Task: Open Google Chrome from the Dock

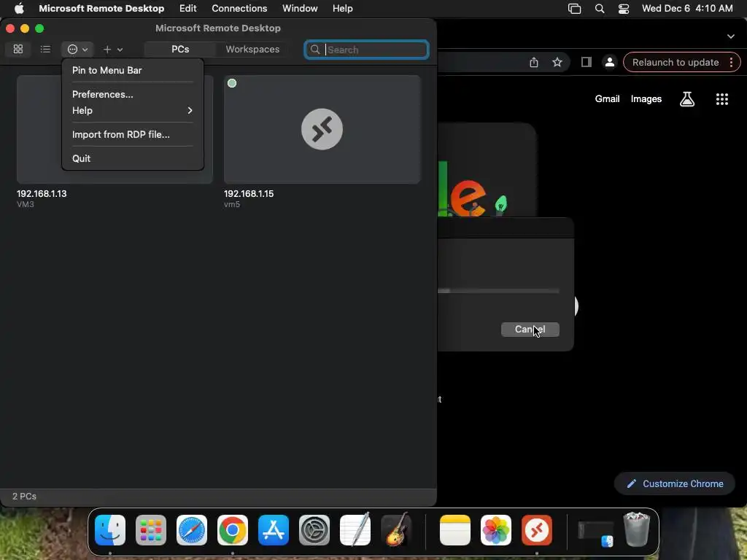Action: tap(233, 530)
